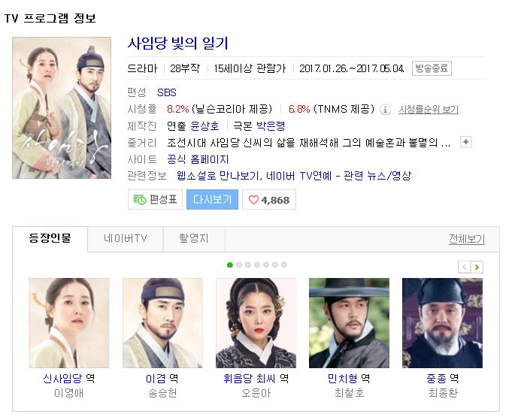Click the last pagination dot
Image resolution: width=512 pixels, height=420 pixels.
coord(284,264)
